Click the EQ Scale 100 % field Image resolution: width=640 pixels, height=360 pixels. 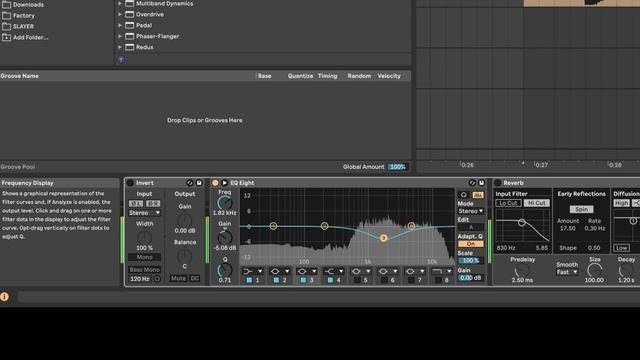[x=471, y=260]
